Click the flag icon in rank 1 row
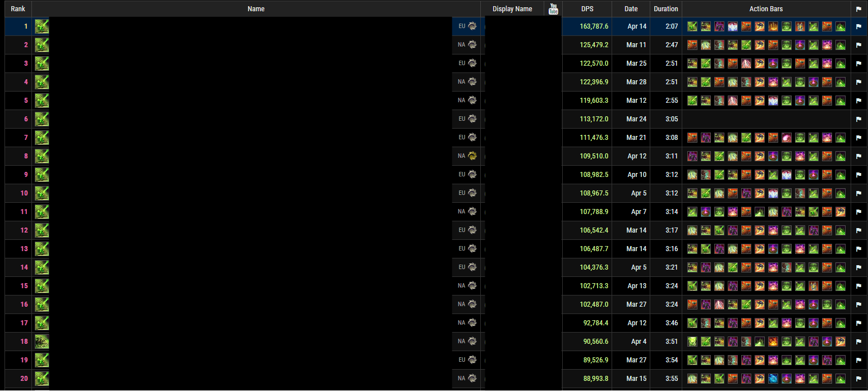The image size is (868, 391). click(x=858, y=26)
